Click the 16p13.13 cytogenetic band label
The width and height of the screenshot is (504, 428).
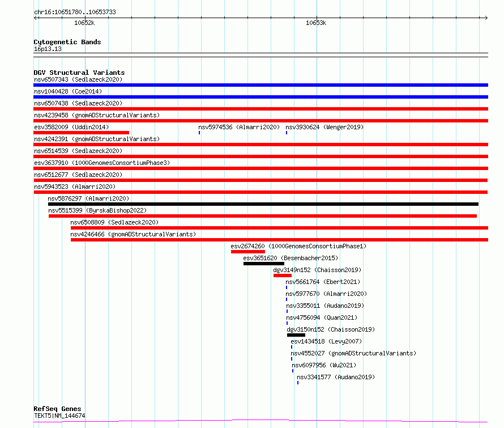[x=48, y=49]
